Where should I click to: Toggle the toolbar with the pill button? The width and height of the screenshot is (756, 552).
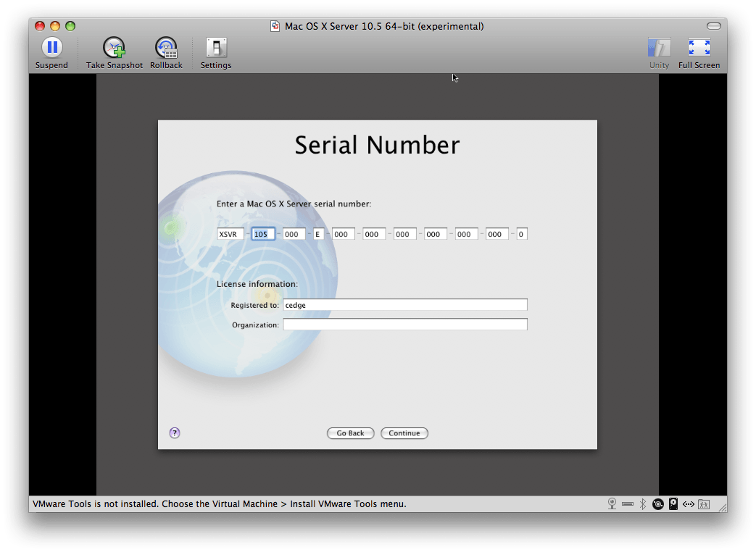click(x=713, y=26)
